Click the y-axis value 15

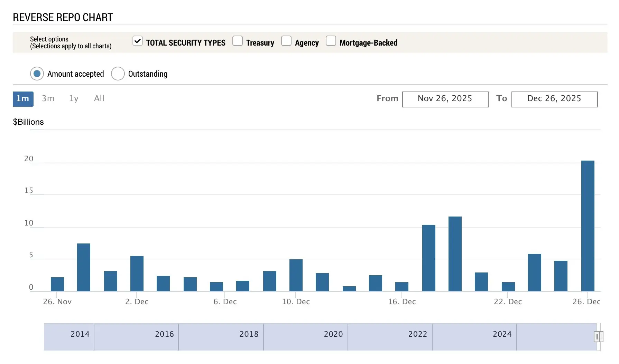pos(29,191)
